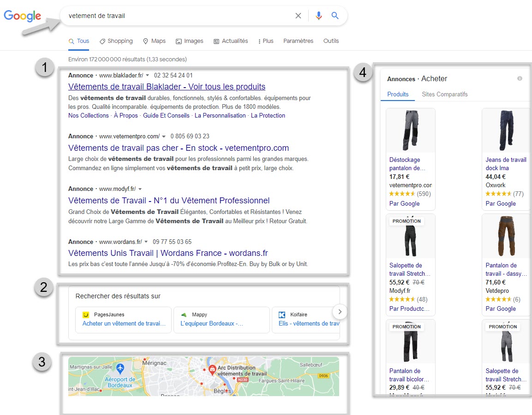The width and height of the screenshot is (532, 415).
Task: Open the Actualités tab
Action: pos(231,41)
